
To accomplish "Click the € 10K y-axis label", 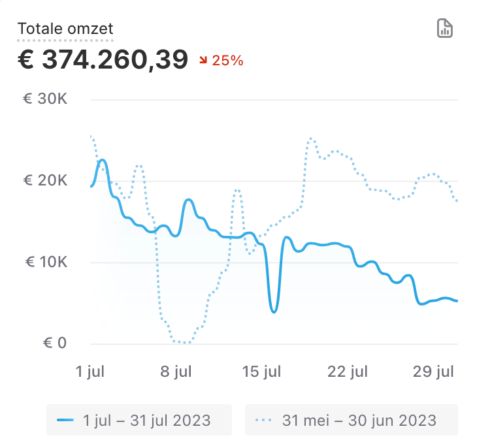I will click(45, 262).
